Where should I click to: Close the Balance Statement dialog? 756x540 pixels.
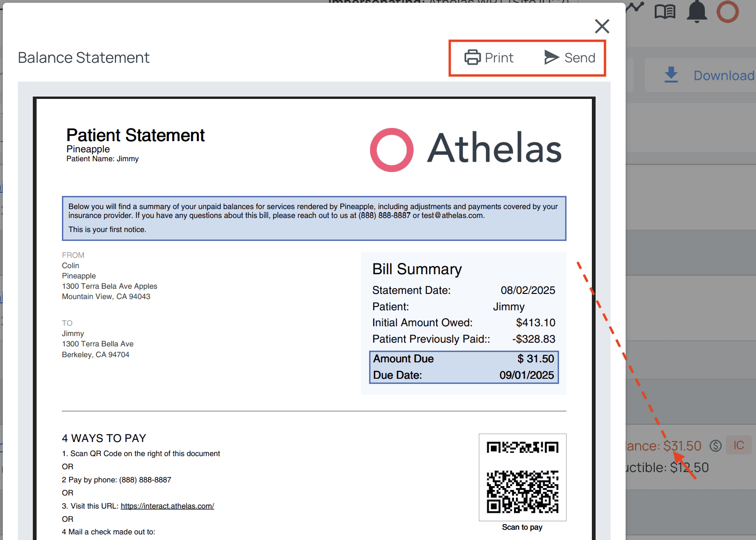[602, 26]
